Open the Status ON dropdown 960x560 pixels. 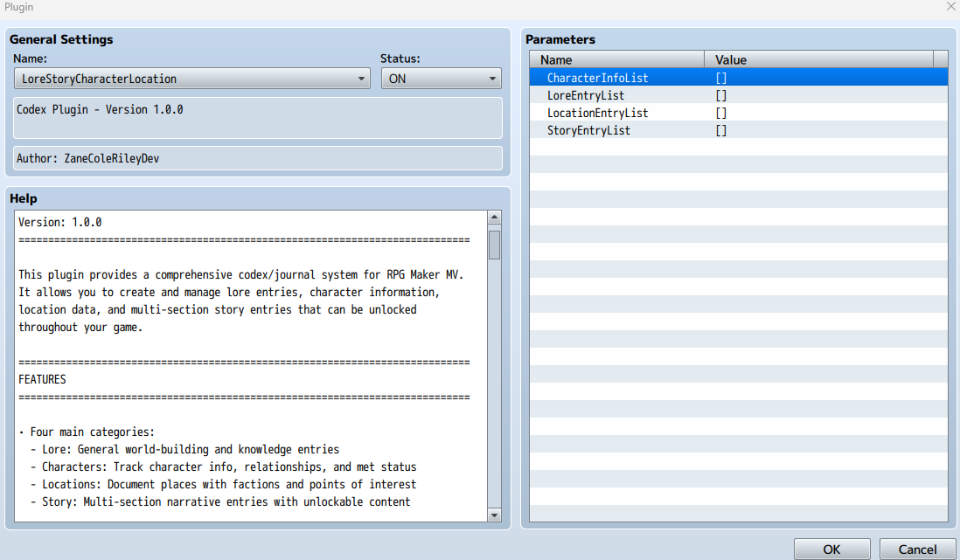(441, 79)
